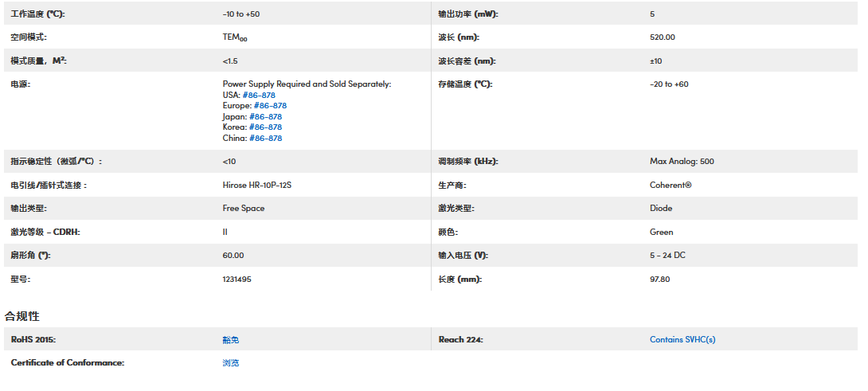Click the Free Space output type value
The width and height of the screenshot is (868, 391).
[x=244, y=208]
